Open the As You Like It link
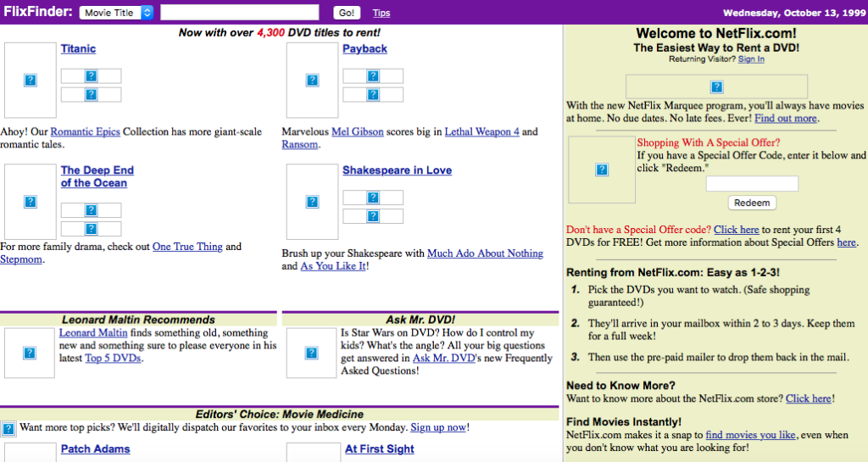Screen dimensions: 868x462 pyautogui.click(x=333, y=266)
